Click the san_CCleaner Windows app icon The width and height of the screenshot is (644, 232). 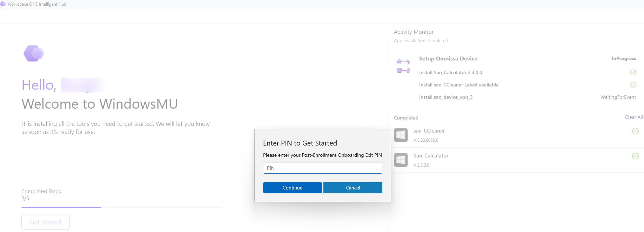401,135
